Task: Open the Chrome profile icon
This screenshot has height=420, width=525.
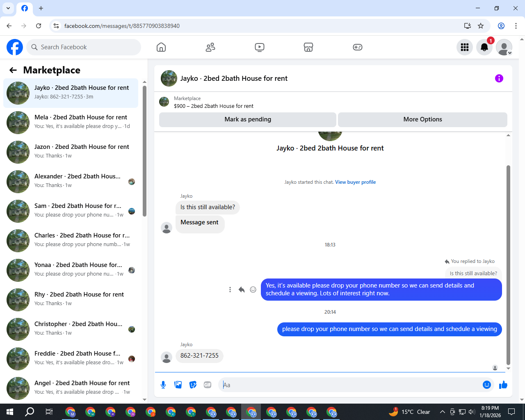Action: click(501, 26)
